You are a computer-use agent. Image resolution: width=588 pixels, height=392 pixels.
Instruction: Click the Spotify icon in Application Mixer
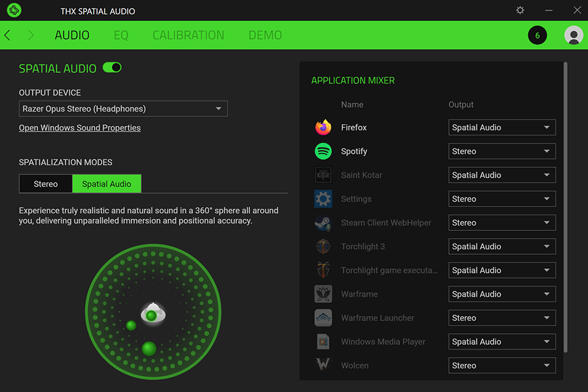[323, 151]
